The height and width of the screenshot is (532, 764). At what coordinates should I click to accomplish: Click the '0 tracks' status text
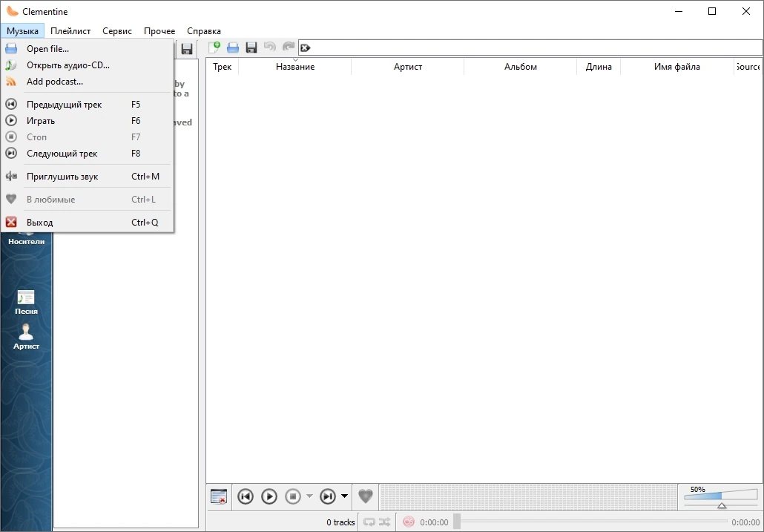[340, 522]
